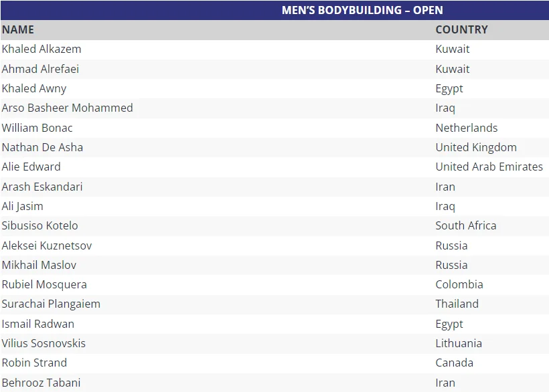Select the name Khaled Alkazem
The height and width of the screenshot is (392, 549).
42,49
